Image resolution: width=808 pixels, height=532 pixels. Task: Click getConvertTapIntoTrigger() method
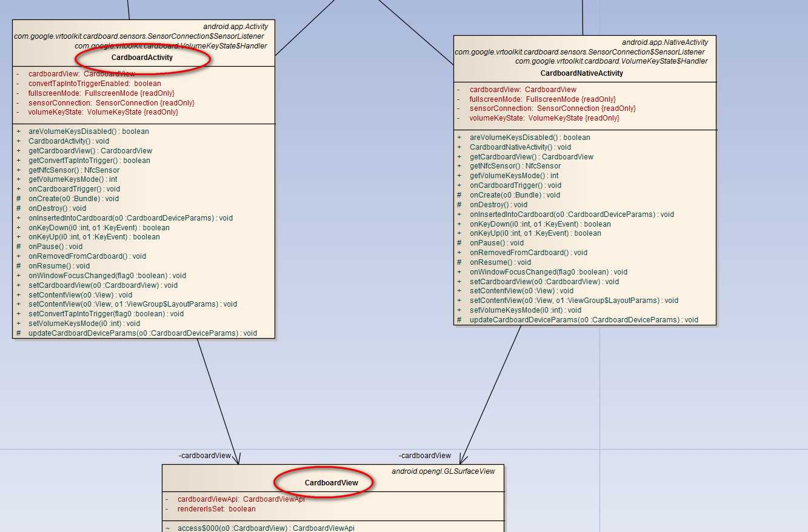[x=89, y=161]
